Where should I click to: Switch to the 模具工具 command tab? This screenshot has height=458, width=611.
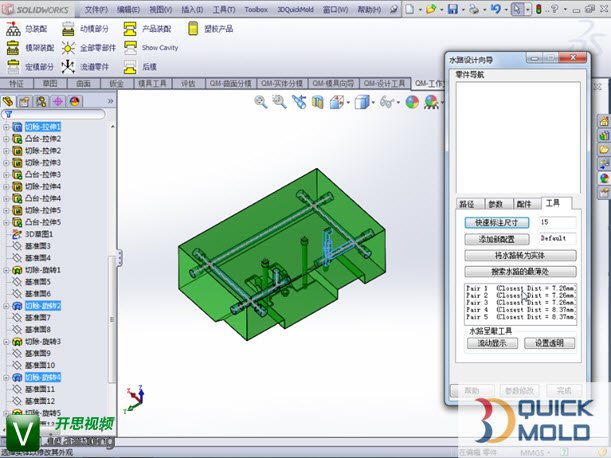pos(152,83)
